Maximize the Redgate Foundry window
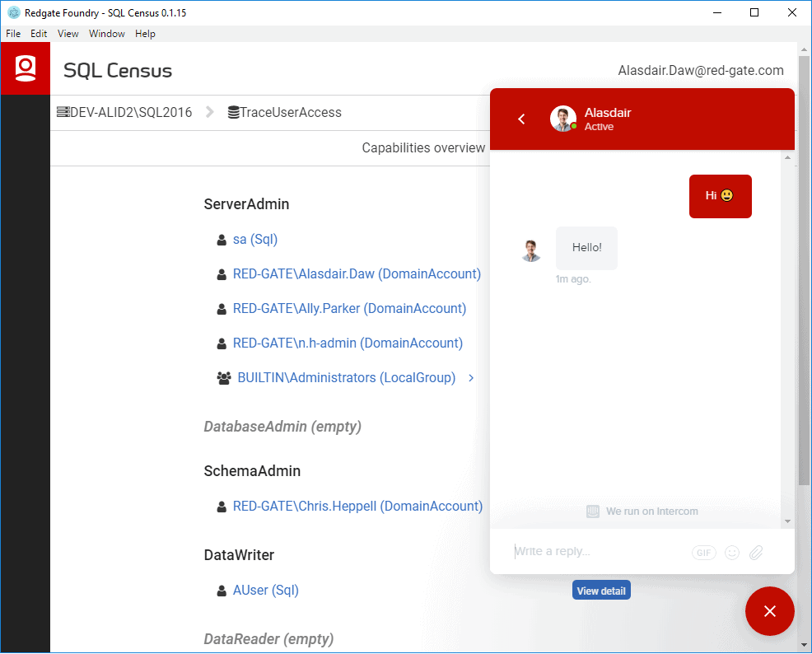Viewport: 812px width, 654px height. 754,12
